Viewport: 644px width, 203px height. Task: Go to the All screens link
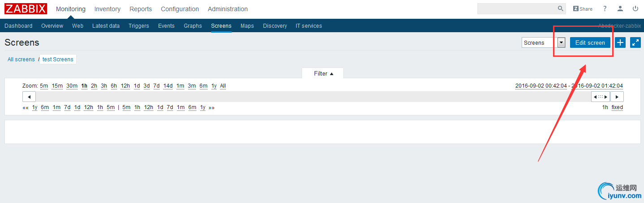point(21,59)
